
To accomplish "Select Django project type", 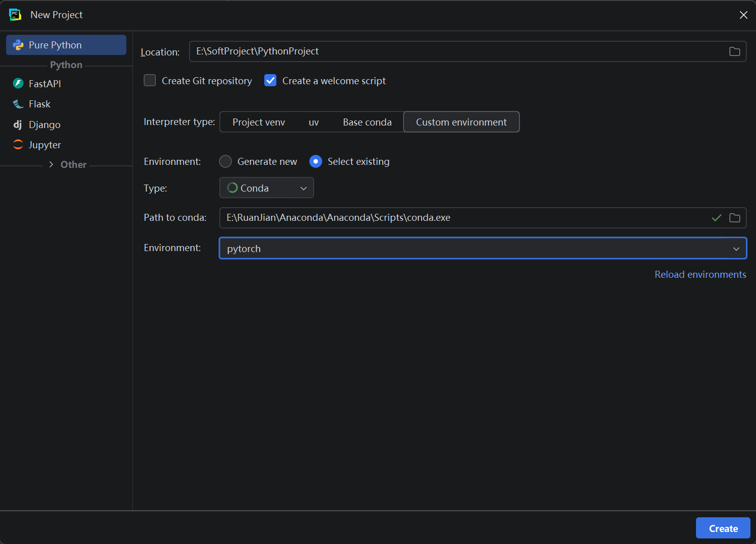I will coord(66,125).
